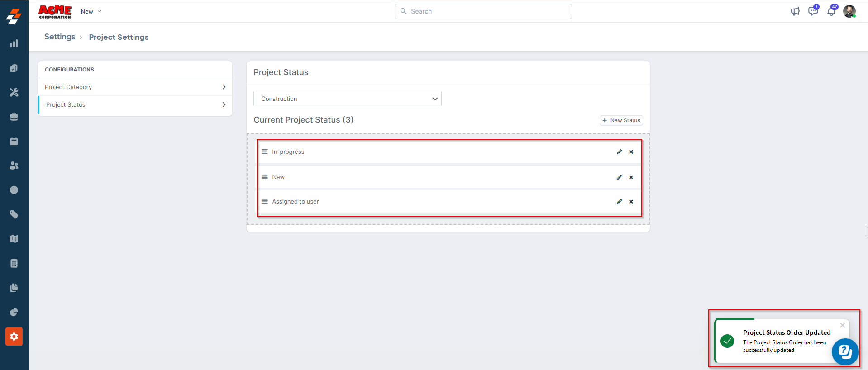Grab the drag handle for In-progress
The height and width of the screenshot is (370, 868).
pos(265,152)
